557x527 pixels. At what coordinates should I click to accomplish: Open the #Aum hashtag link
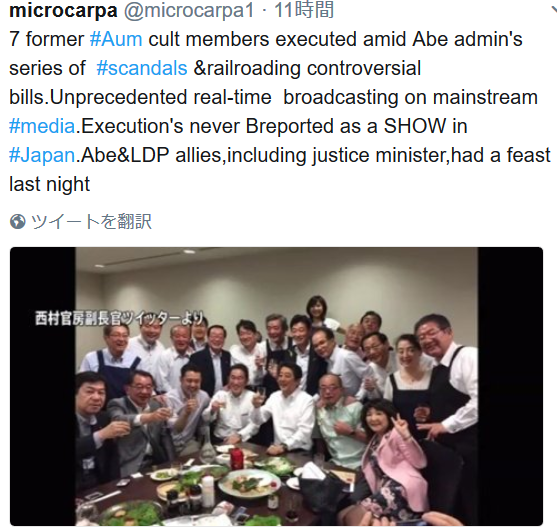pos(116,39)
